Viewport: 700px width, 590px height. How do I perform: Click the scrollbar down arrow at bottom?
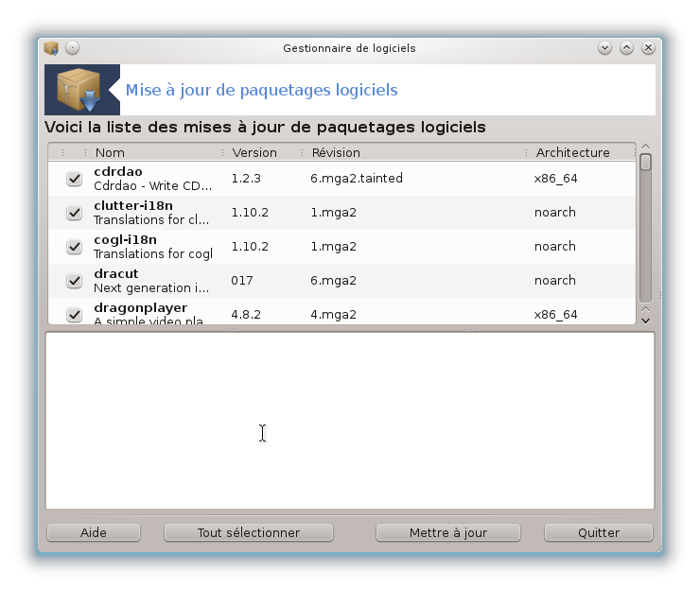pyautogui.click(x=645, y=321)
